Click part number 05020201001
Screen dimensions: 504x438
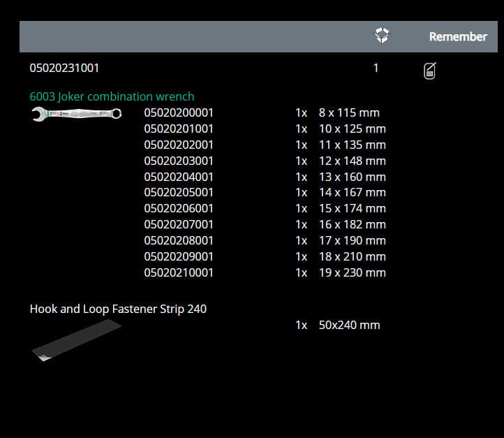point(179,129)
